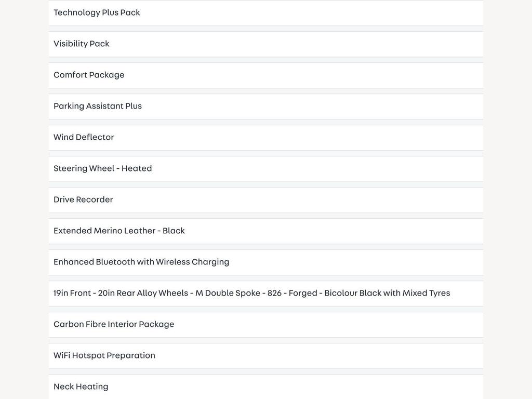Screen dimensions: 532x399
Task: Click Extended Merino Leather - Black entry
Action: pos(266,231)
